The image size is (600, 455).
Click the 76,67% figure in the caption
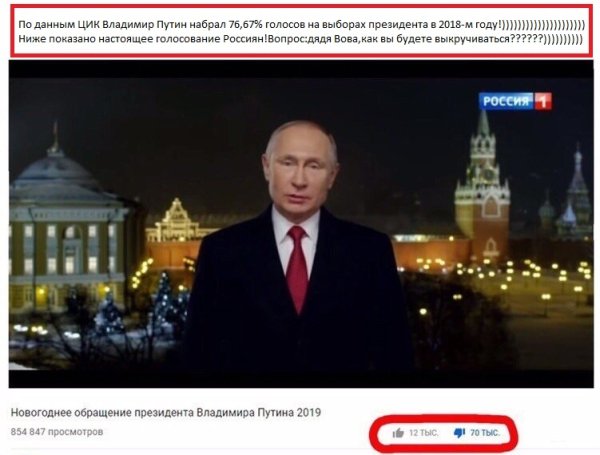pos(245,25)
